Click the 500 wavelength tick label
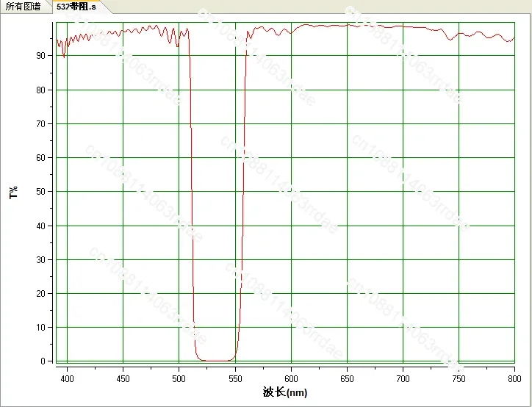The height and width of the screenshot is (407, 532). [179, 379]
